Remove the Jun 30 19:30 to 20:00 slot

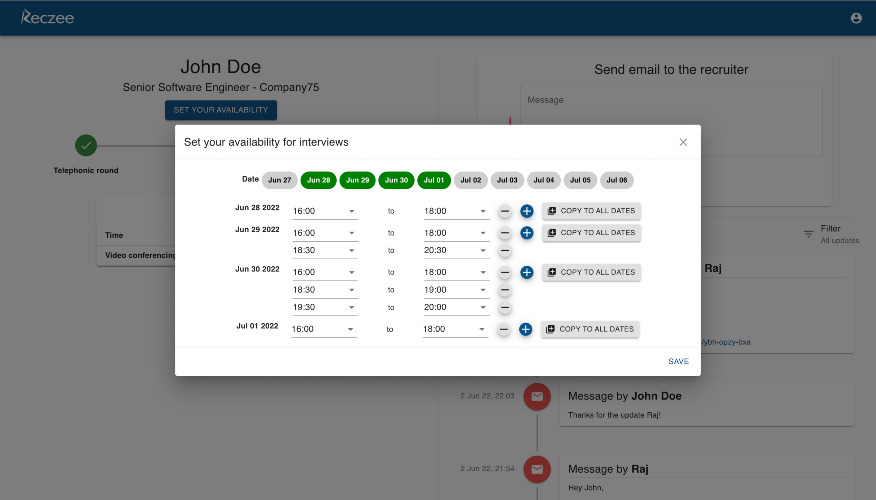tap(504, 308)
